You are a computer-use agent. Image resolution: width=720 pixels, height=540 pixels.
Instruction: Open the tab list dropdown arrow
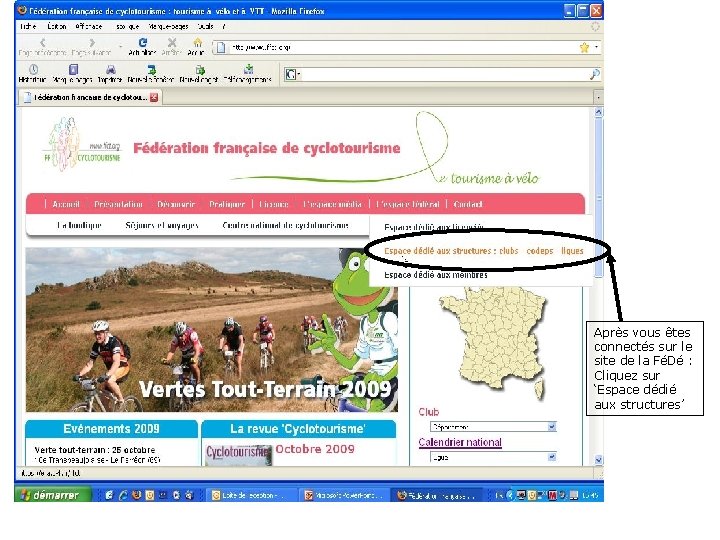coord(598,97)
